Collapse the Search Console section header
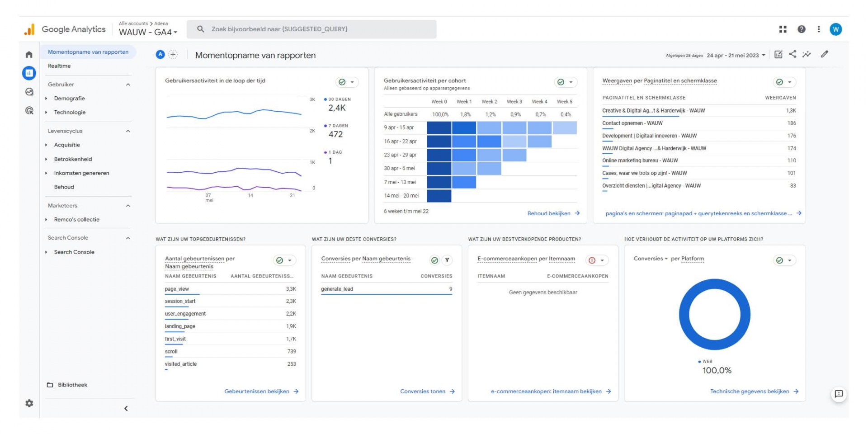 coord(128,238)
